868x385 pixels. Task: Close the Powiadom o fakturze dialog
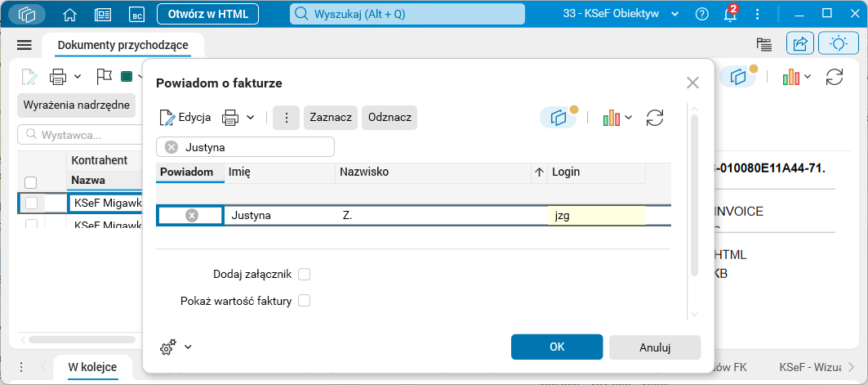[692, 83]
